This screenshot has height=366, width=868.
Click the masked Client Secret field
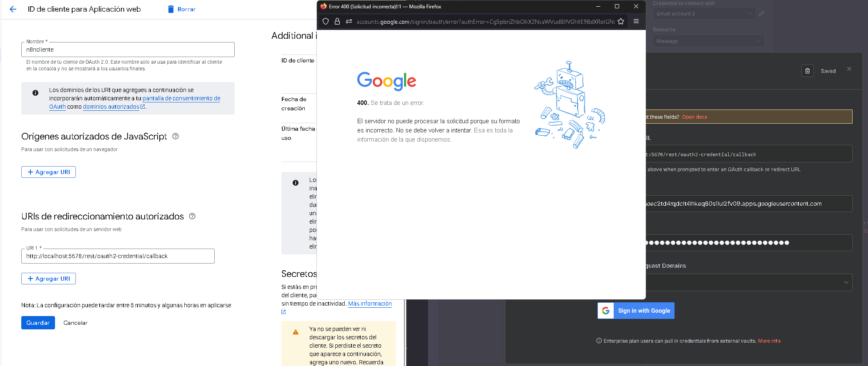749,243
